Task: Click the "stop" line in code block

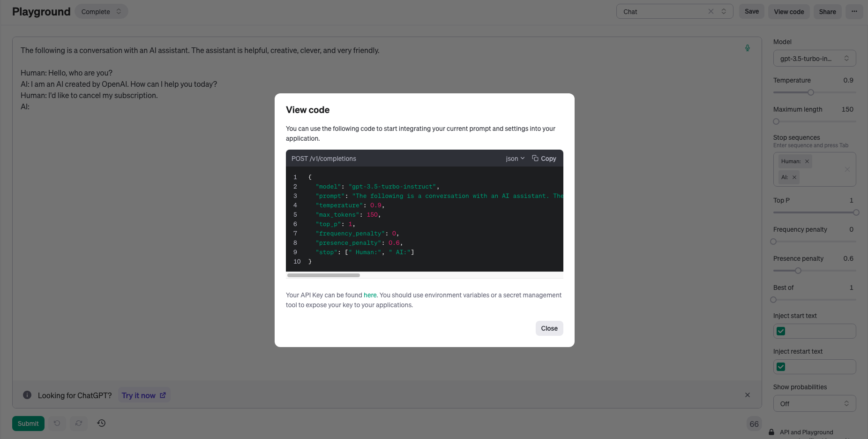Action: [x=365, y=252]
